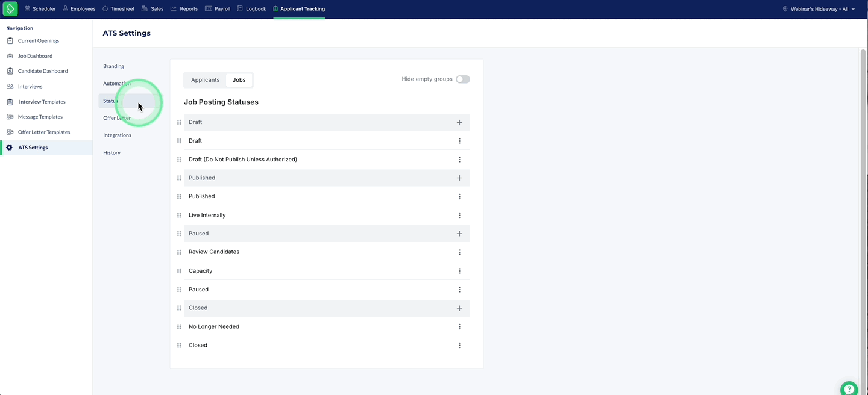This screenshot has width=868, height=395.
Task: Add a status to the Paused group
Action: click(x=459, y=234)
